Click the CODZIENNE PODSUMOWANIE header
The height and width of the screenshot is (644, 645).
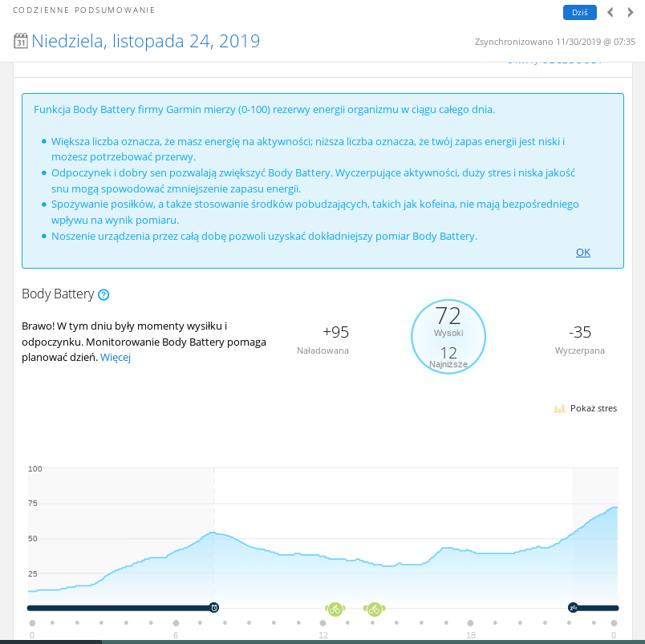coord(84,10)
